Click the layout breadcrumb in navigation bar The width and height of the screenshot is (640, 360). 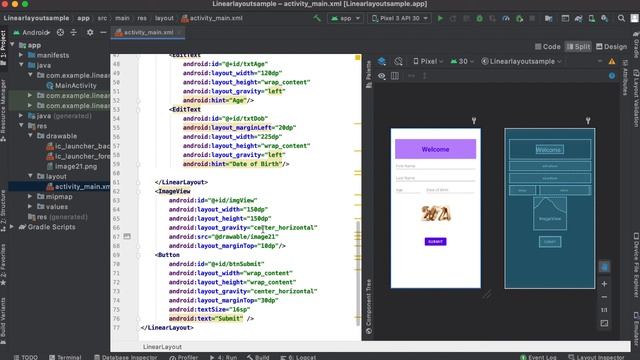[164, 18]
